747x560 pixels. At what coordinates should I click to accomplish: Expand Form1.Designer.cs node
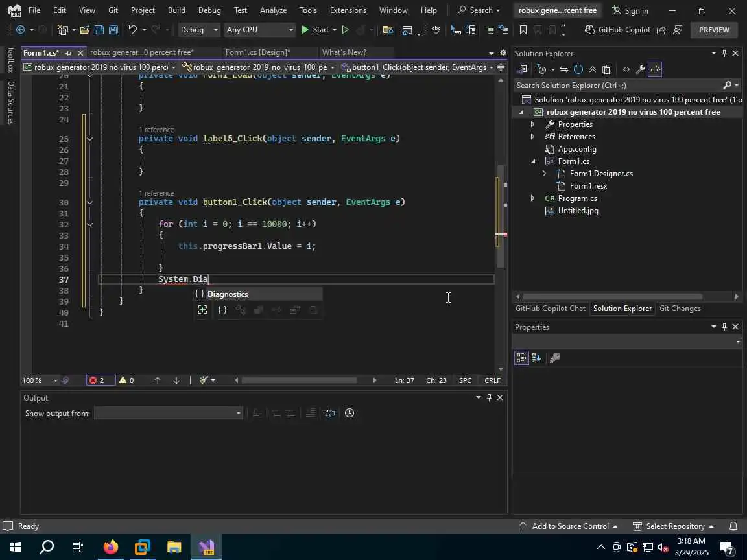(545, 174)
